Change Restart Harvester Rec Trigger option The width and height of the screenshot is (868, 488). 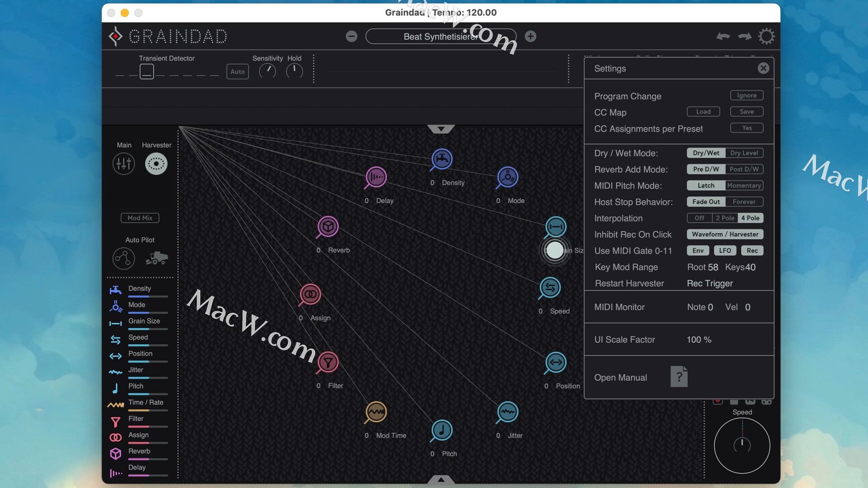click(710, 283)
